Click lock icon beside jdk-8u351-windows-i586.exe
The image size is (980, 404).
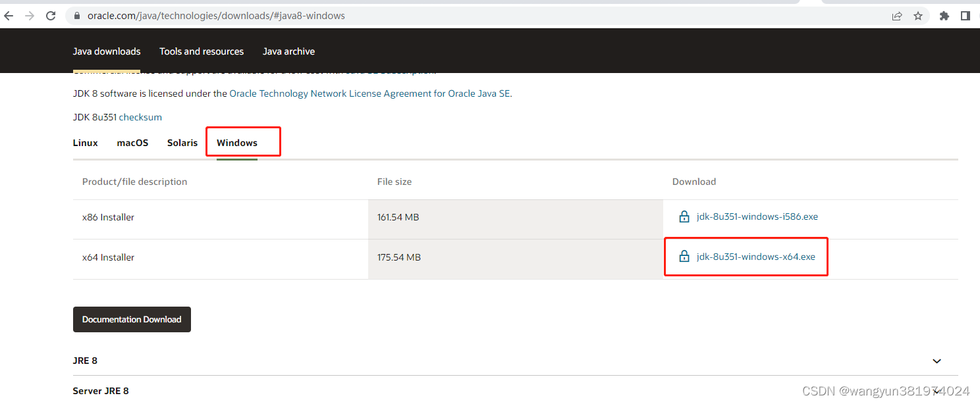pyautogui.click(x=684, y=216)
